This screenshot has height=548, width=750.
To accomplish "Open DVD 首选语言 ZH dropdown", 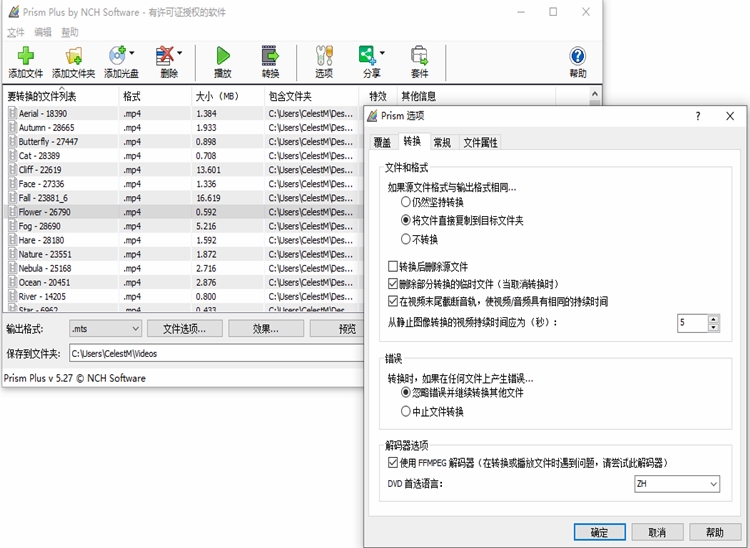I will [x=677, y=484].
